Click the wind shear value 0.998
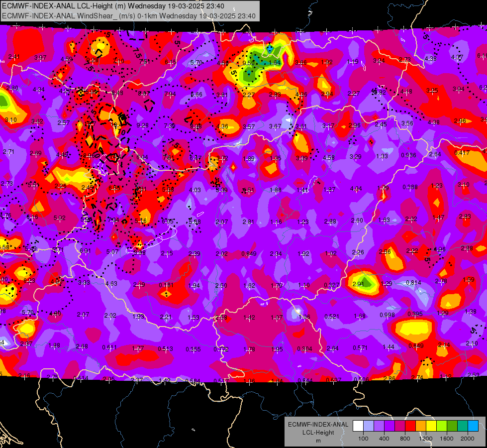This screenshot has height=448, width=487. click(387, 315)
